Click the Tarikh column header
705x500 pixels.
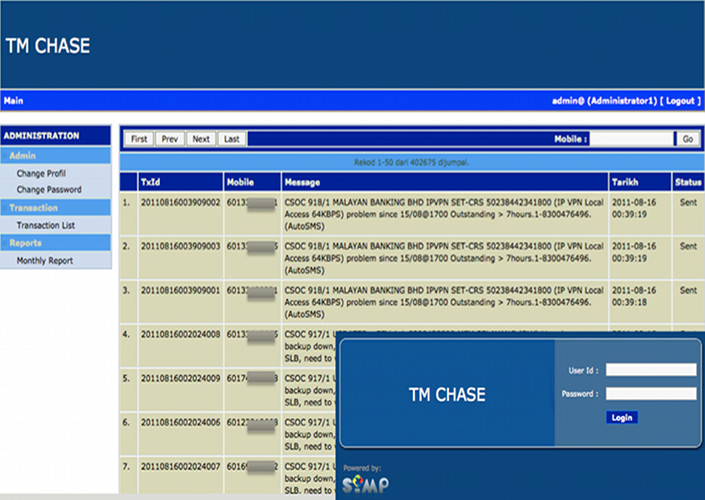tap(640, 182)
